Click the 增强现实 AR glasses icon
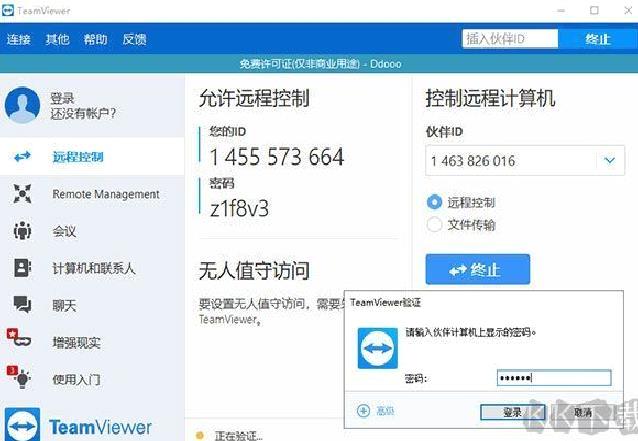638x441 pixels. [20, 337]
